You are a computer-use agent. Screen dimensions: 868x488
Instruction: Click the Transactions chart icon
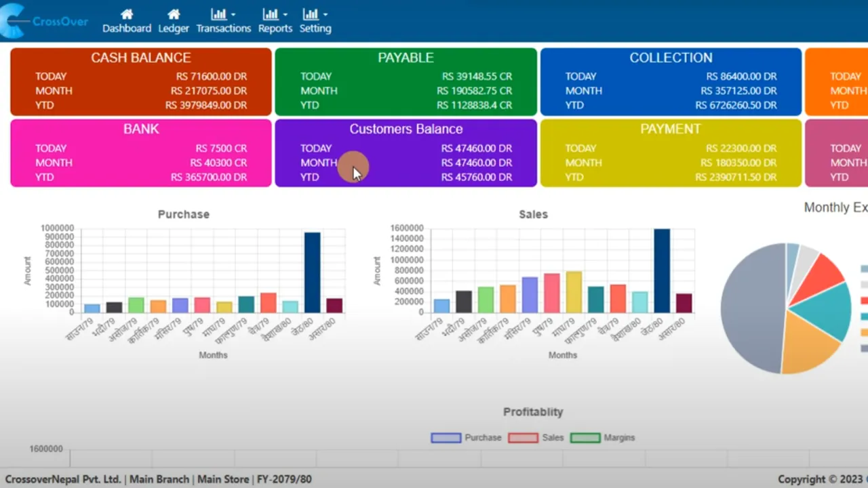click(x=218, y=14)
